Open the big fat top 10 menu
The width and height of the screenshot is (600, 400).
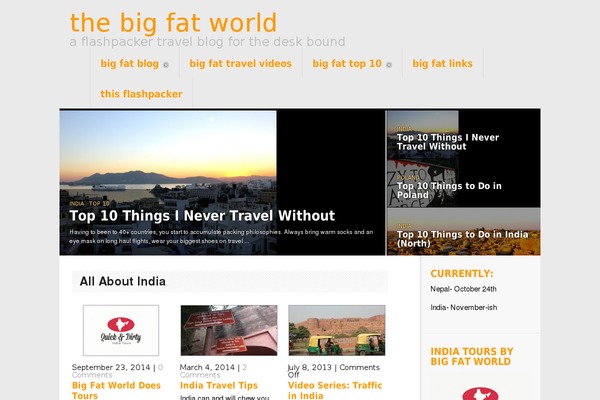coord(347,64)
